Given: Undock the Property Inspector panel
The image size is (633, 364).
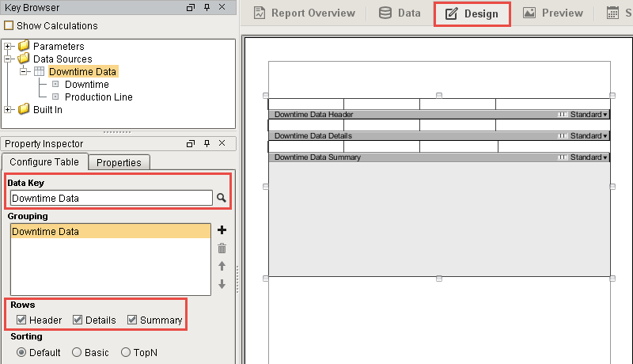Looking at the screenshot, I should pos(191,143).
